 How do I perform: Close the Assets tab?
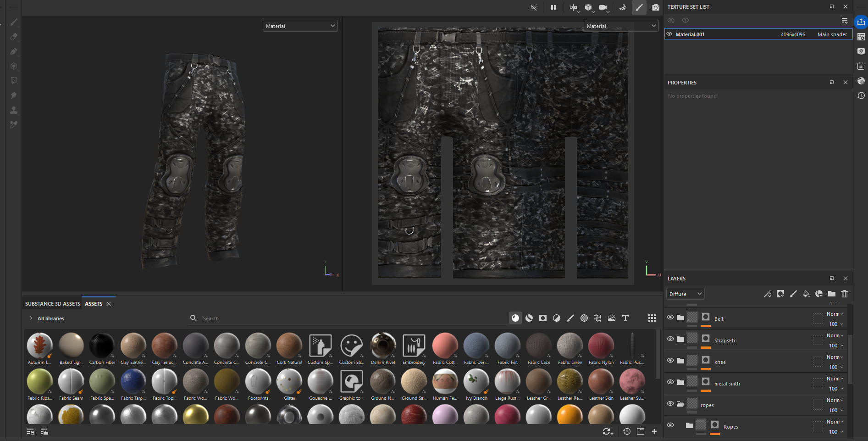[x=109, y=304]
